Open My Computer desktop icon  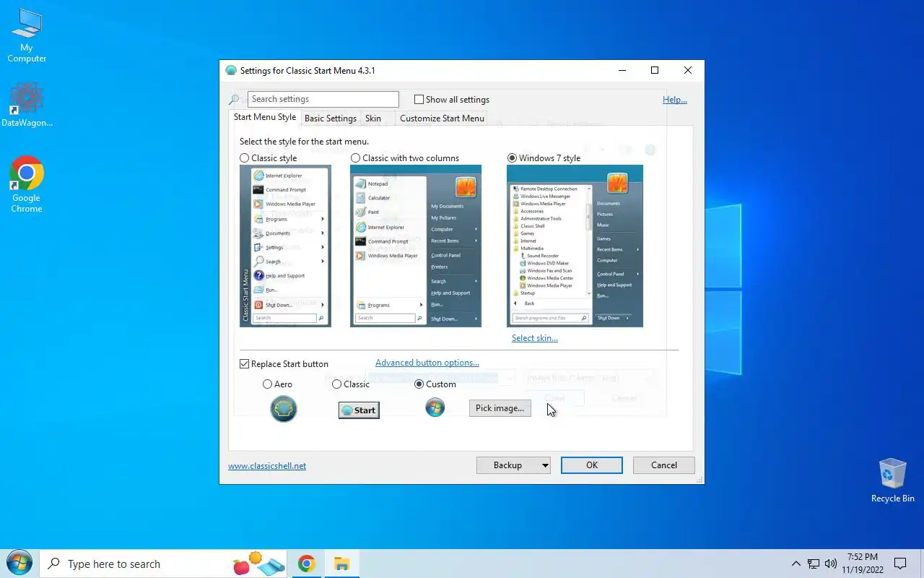(x=27, y=35)
